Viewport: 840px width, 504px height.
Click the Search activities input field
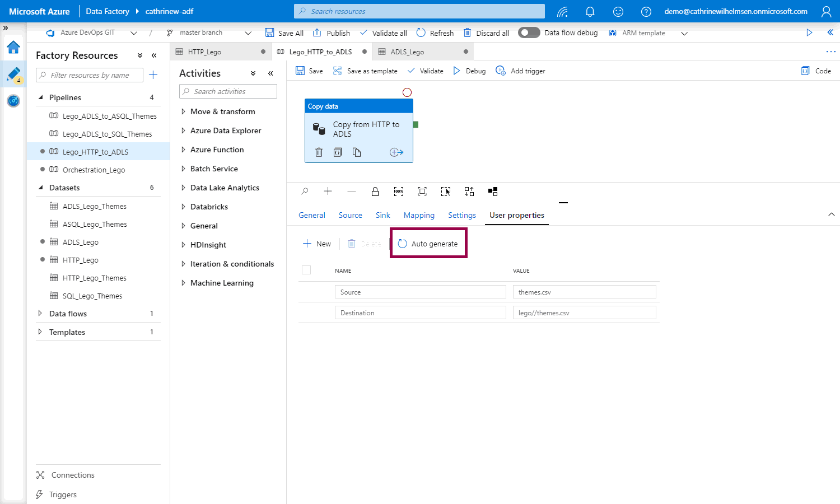(228, 91)
